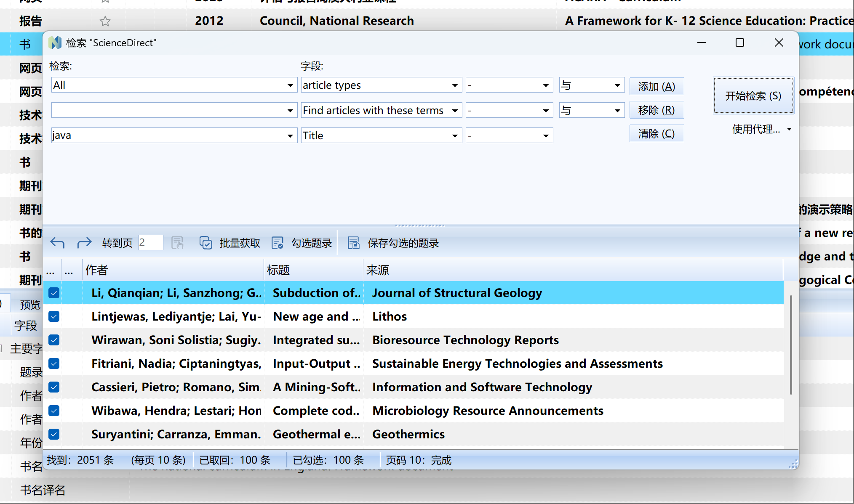Click the 批量获取 batch fetch icon
The image size is (854, 504).
pos(205,243)
